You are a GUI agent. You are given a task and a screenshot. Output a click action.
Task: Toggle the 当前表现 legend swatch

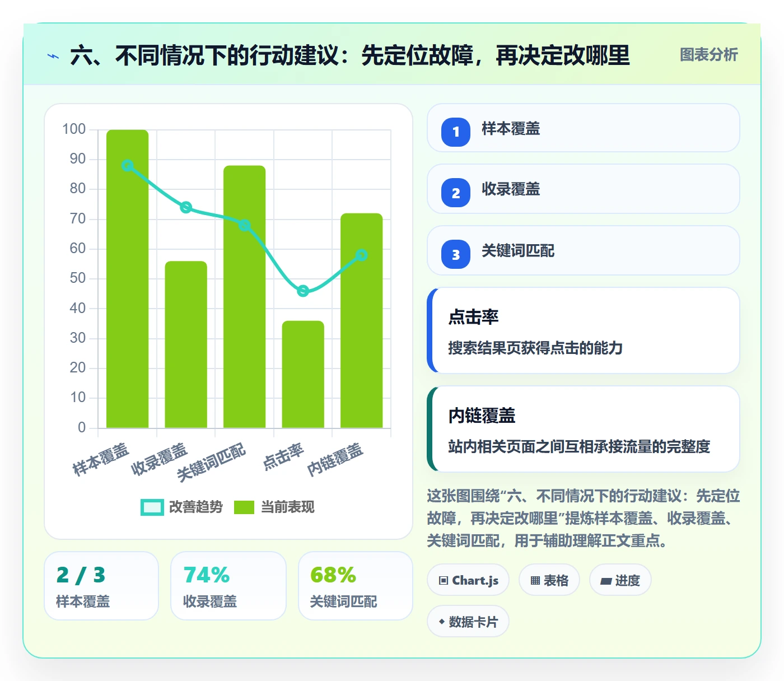coord(244,507)
